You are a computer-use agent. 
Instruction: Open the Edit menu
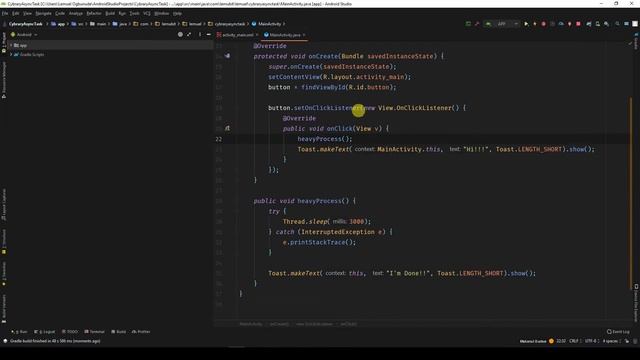click(16, 13)
